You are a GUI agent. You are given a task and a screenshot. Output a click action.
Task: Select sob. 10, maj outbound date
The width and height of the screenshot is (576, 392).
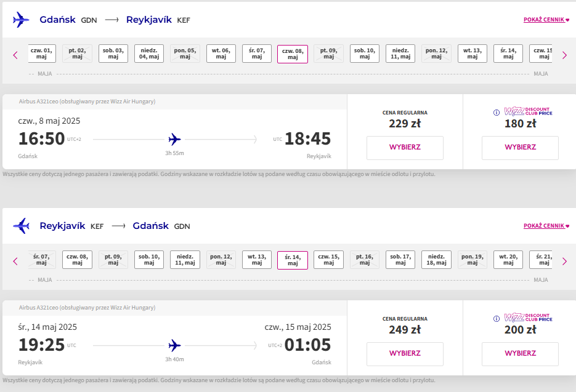coord(365,54)
